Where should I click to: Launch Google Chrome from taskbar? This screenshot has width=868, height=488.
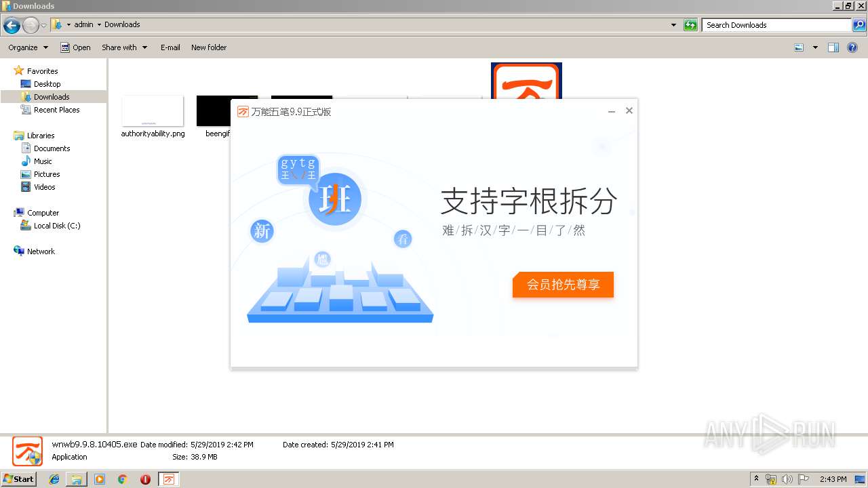pos(122,479)
